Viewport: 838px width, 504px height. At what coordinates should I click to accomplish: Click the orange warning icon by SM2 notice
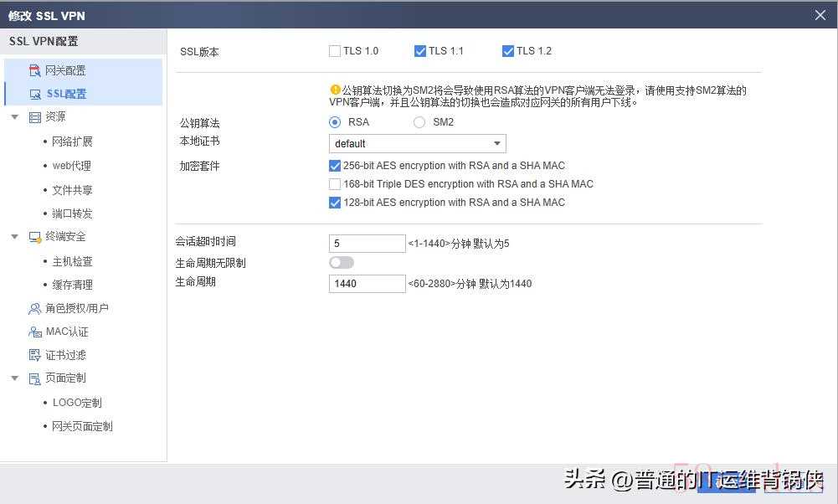click(x=335, y=90)
